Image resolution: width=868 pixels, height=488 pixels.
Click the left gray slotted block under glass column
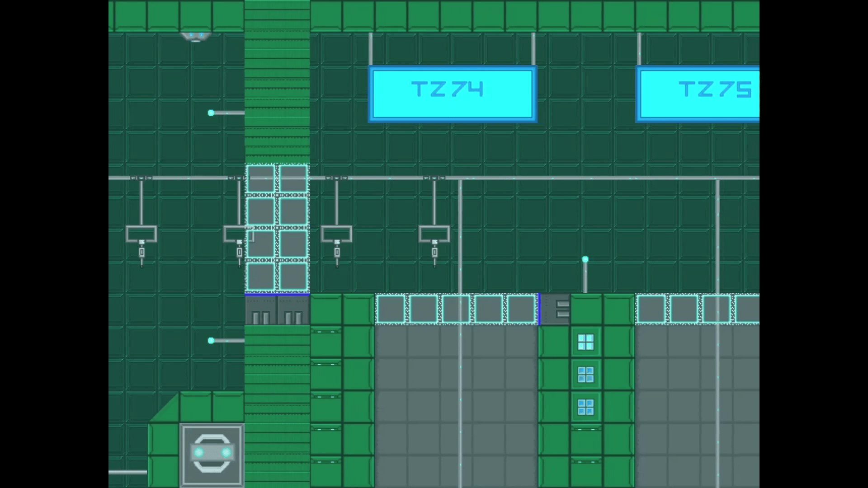coord(261,310)
